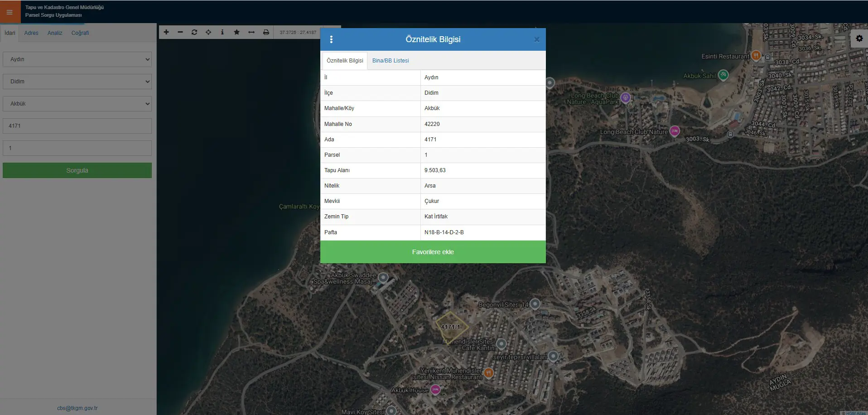Switch to the İdari tab
The width and height of the screenshot is (868, 415).
tap(10, 33)
